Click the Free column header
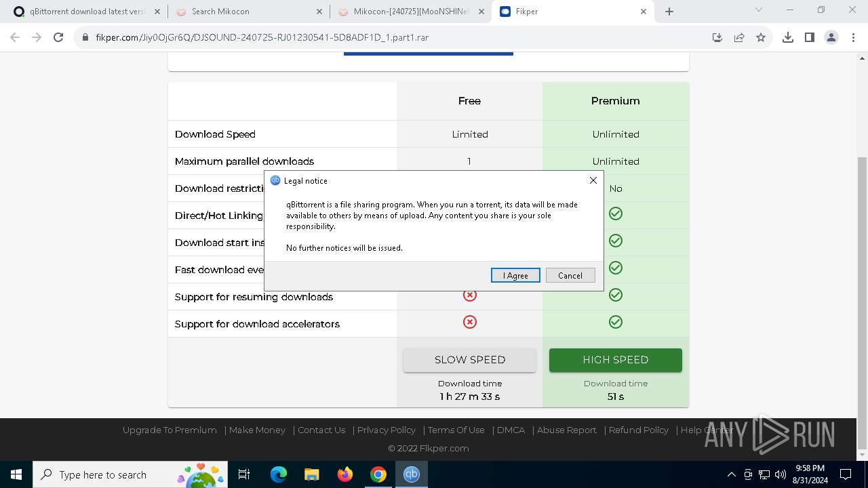 469,101
